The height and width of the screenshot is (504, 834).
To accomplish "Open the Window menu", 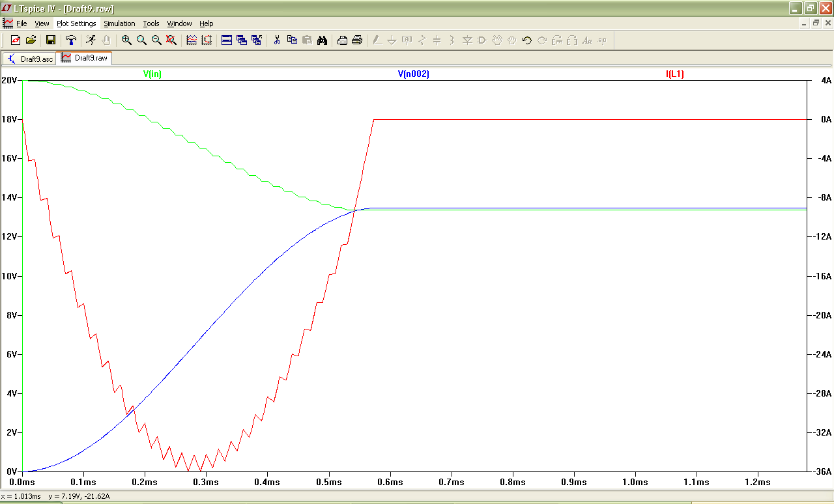I will click(x=179, y=23).
